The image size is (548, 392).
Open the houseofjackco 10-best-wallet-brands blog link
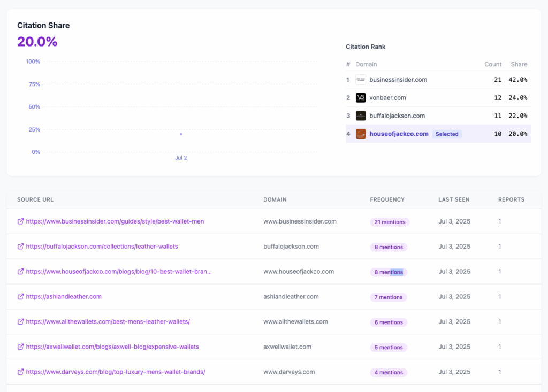[x=119, y=272]
